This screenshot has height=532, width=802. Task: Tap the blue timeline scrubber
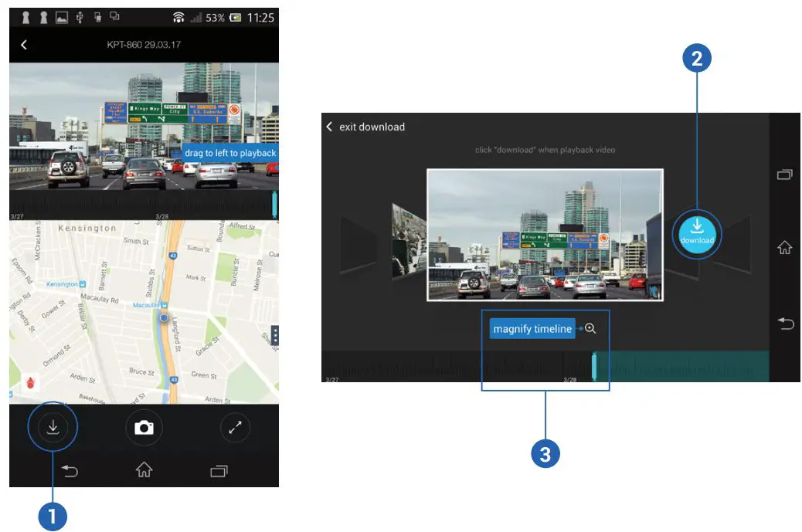(x=594, y=364)
